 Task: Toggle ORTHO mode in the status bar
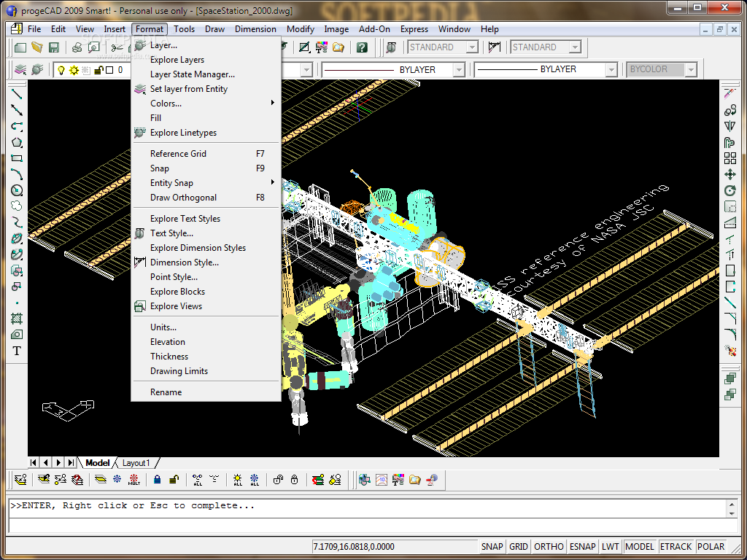(549, 547)
